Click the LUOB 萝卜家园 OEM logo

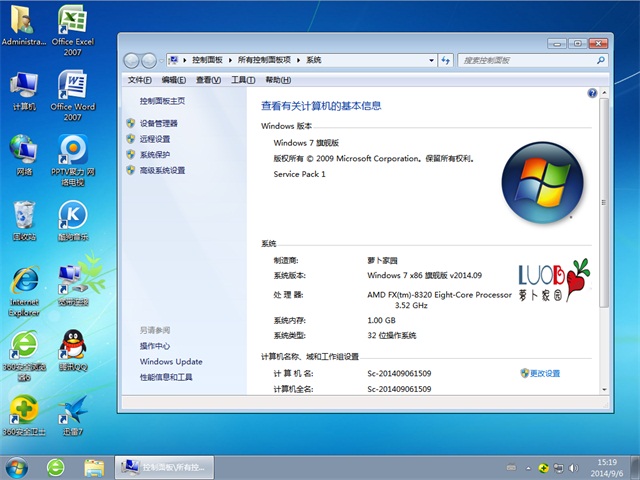click(x=554, y=280)
